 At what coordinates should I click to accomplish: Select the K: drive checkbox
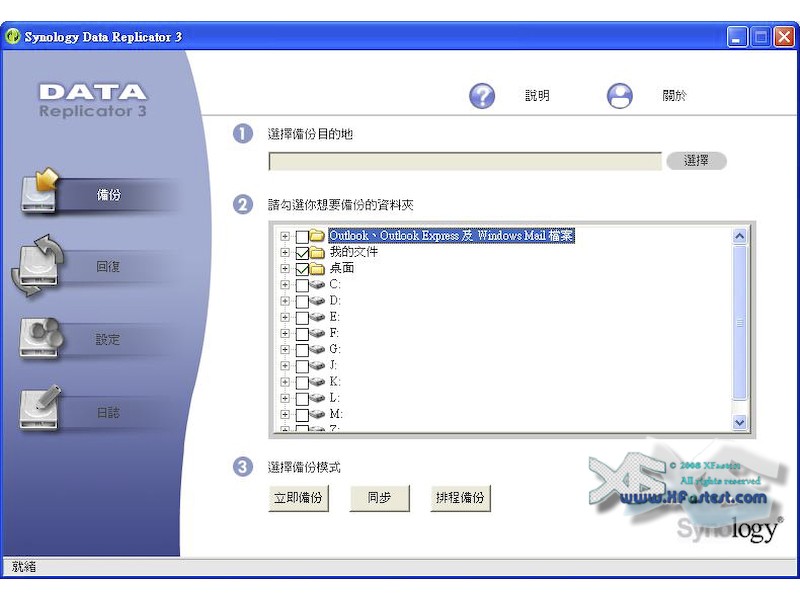click(302, 383)
